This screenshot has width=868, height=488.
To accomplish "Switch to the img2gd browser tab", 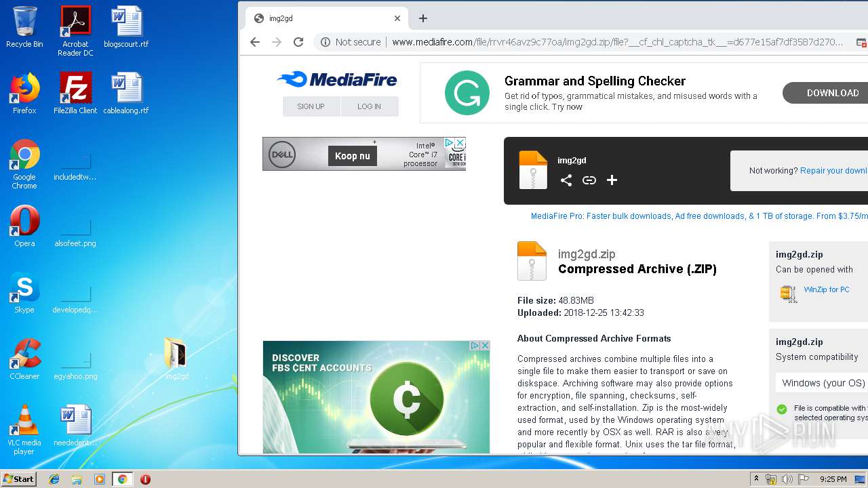I will (x=327, y=18).
